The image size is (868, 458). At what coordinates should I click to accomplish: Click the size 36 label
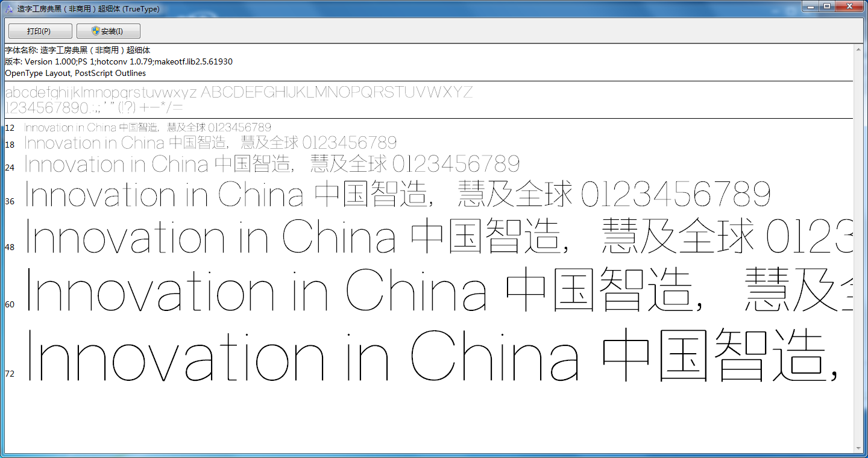click(10, 201)
